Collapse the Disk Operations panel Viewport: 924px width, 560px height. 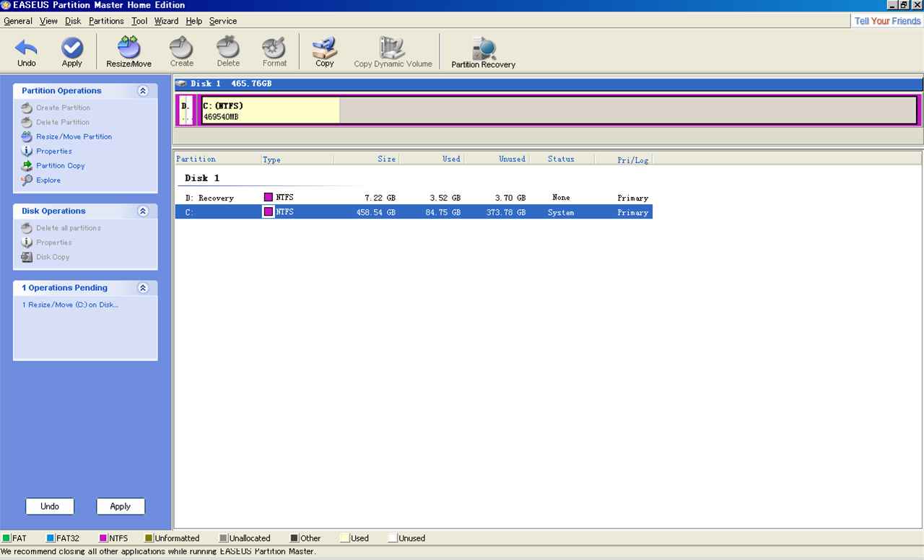click(143, 211)
